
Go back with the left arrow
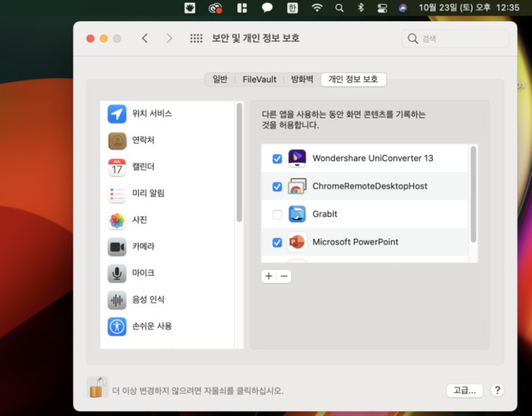click(x=145, y=39)
